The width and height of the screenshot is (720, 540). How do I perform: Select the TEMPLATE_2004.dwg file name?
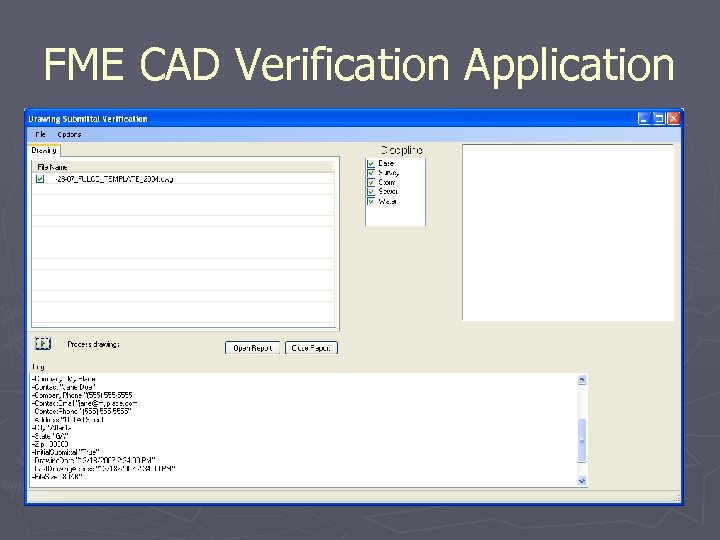114,179
